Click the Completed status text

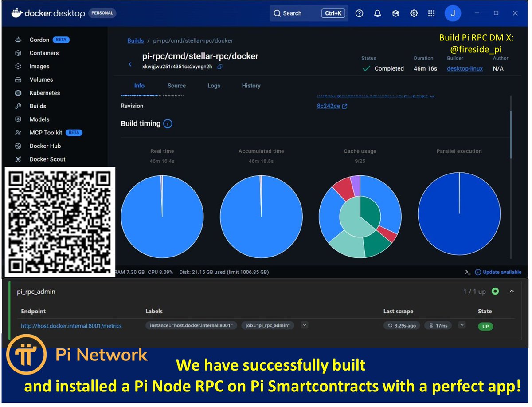[389, 68]
